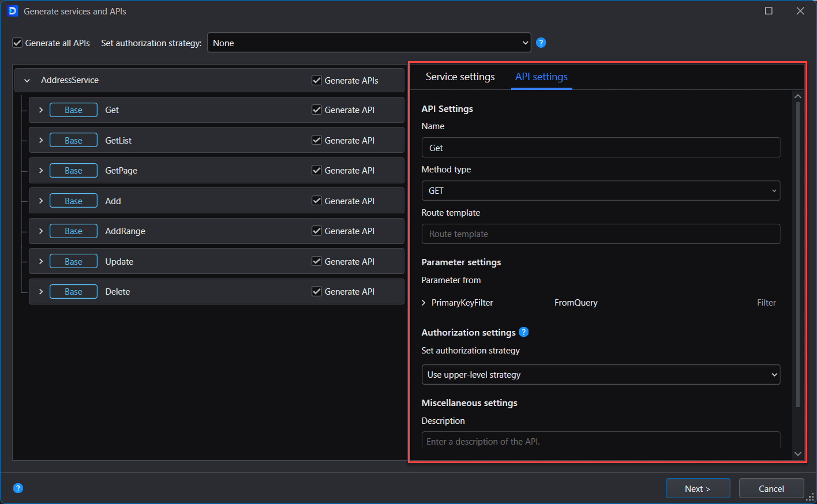Click the Base tag on Update row
The height and width of the screenshot is (504, 817).
pos(73,261)
